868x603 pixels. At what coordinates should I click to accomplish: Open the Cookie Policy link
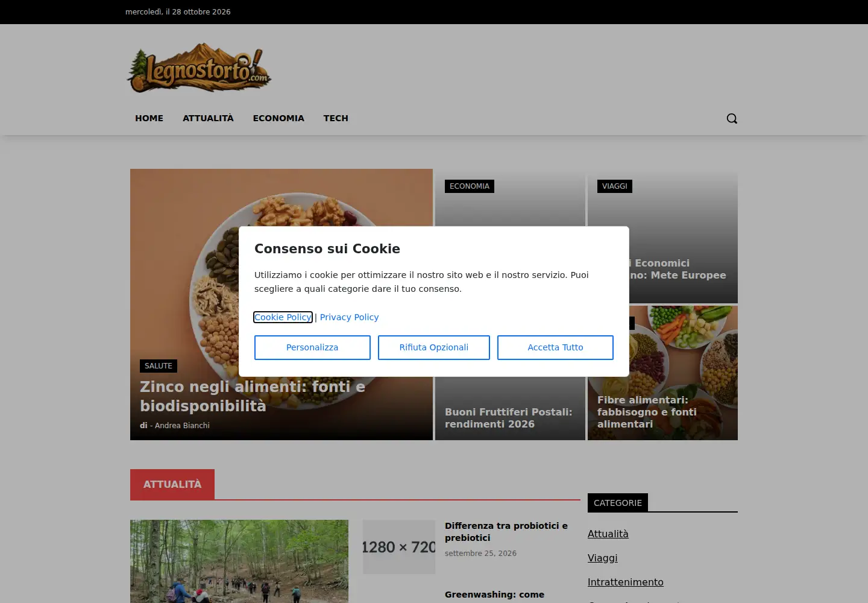[x=283, y=317]
